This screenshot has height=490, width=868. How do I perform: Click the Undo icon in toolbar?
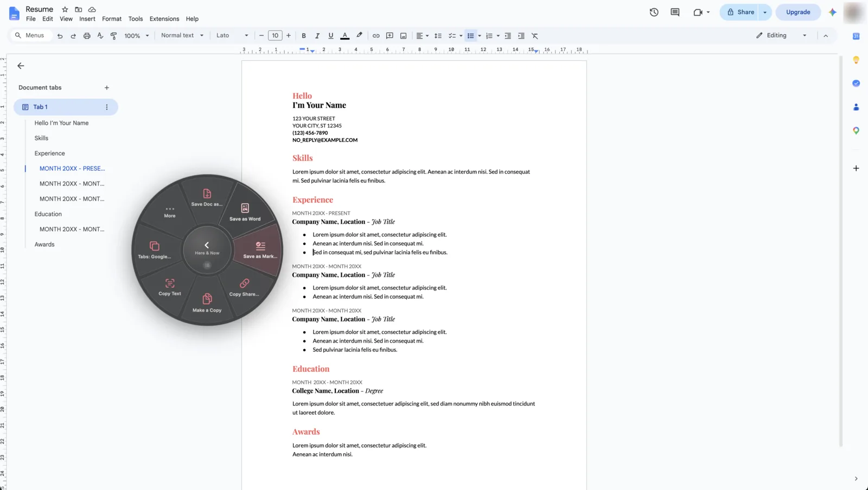tap(60, 36)
